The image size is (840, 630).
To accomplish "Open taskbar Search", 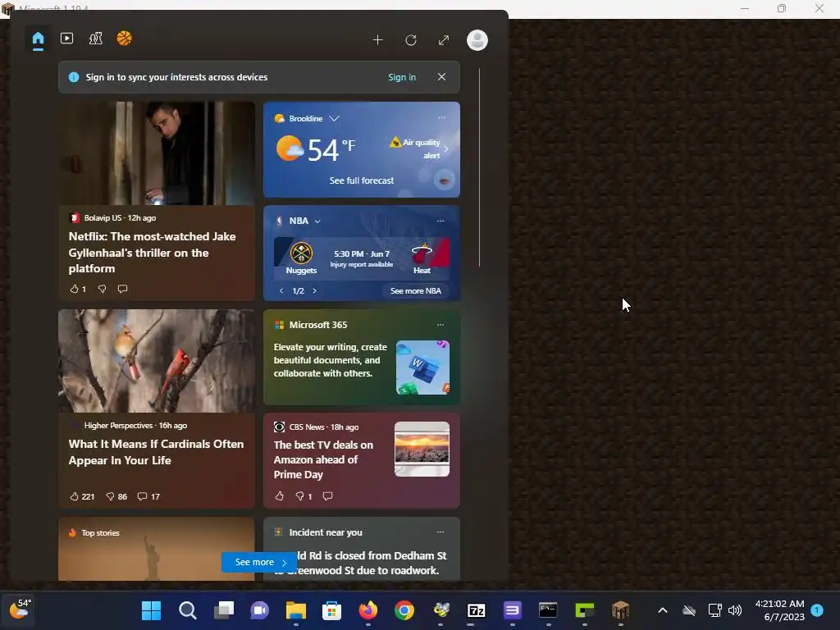I will [x=188, y=610].
